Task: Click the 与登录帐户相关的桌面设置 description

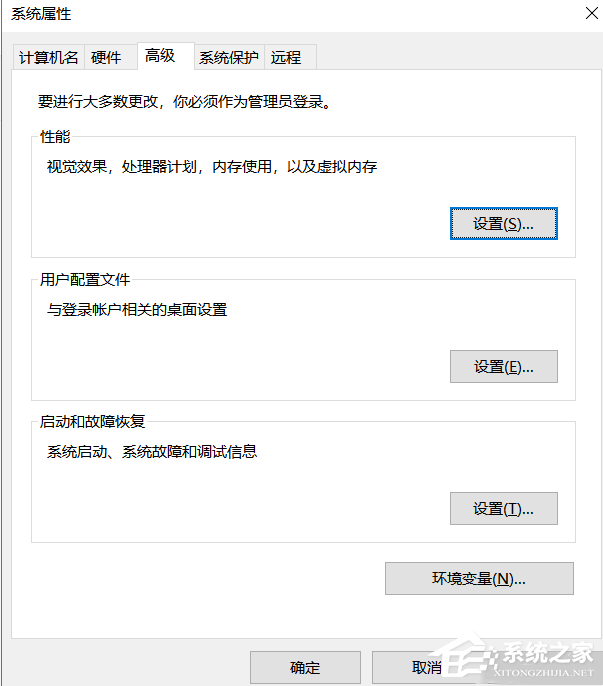Action: pyautogui.click(x=137, y=310)
